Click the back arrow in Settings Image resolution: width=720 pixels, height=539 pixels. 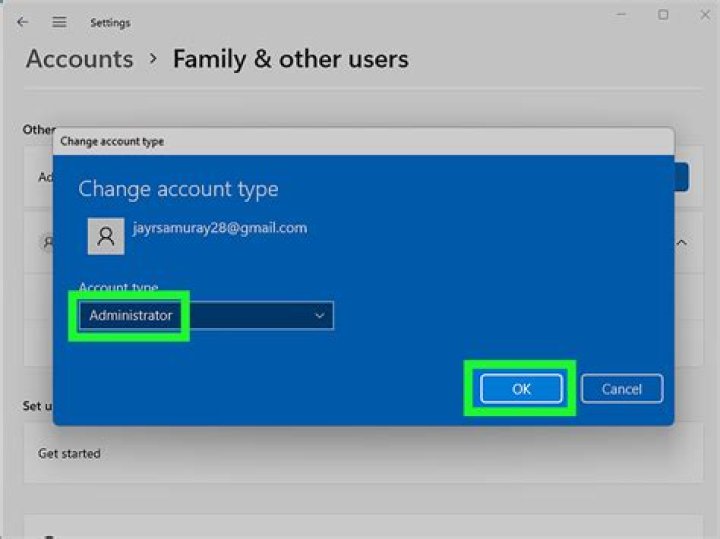(22, 22)
